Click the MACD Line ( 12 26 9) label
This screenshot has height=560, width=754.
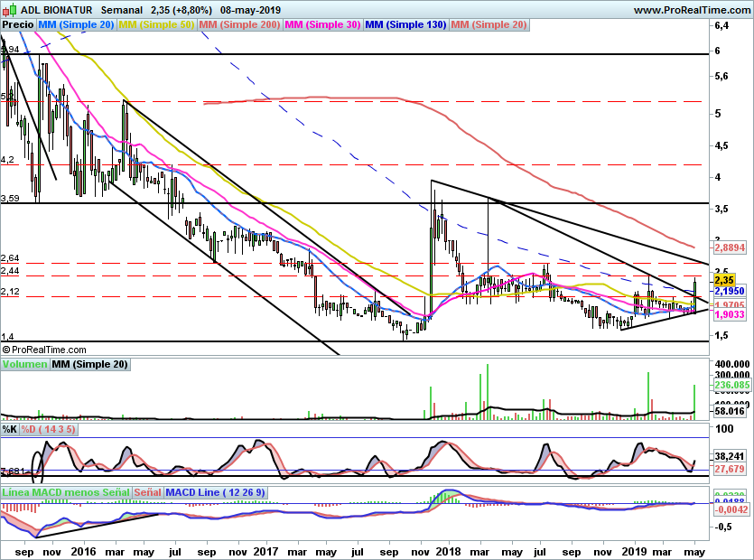tap(215, 492)
